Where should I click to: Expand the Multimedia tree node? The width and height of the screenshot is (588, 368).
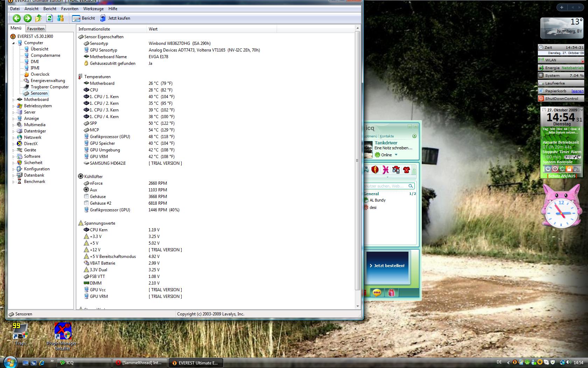click(14, 125)
